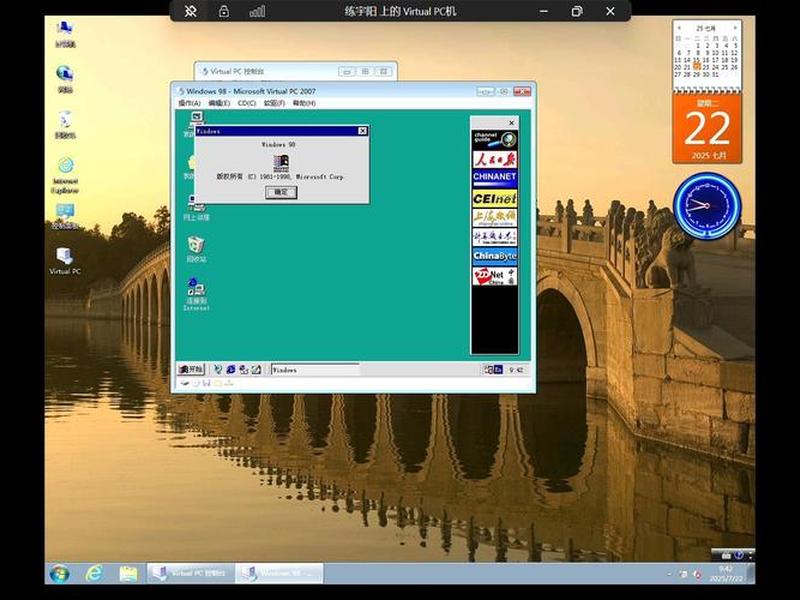Click the host language bar help icon
This screenshot has width=800, height=600.
tap(738, 555)
